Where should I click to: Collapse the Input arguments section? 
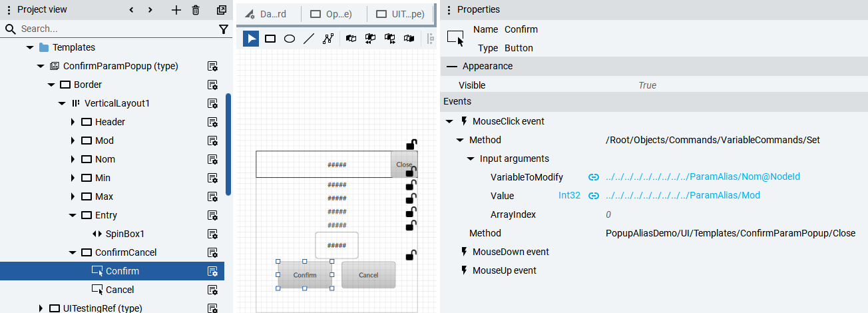(x=470, y=158)
